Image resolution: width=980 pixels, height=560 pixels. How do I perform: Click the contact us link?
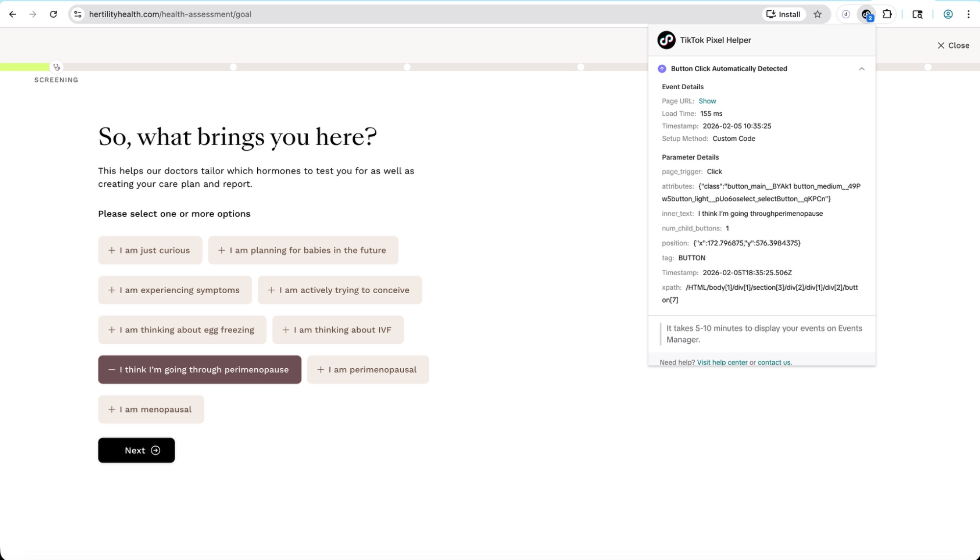[774, 362]
